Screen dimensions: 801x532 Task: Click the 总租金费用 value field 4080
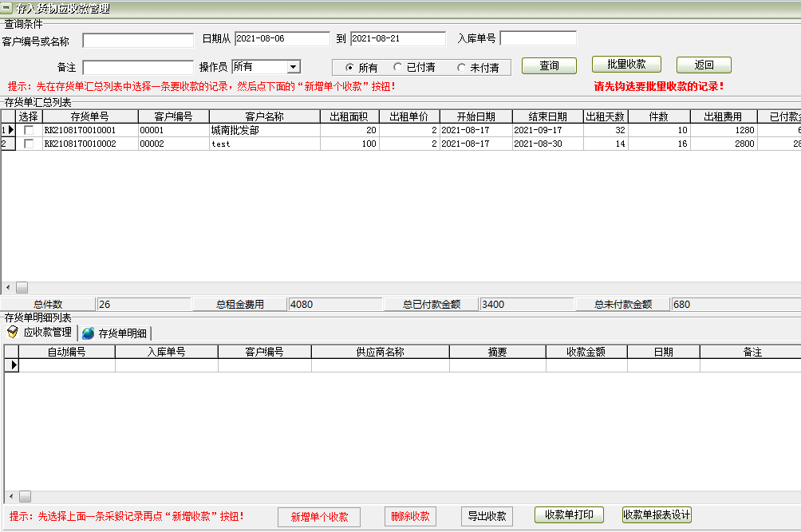pos(335,305)
